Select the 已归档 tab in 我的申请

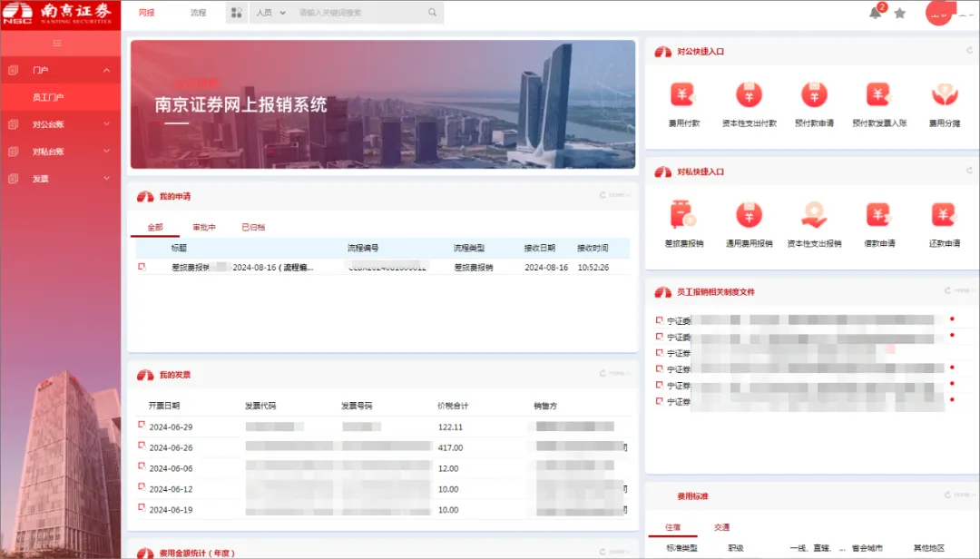click(x=253, y=227)
